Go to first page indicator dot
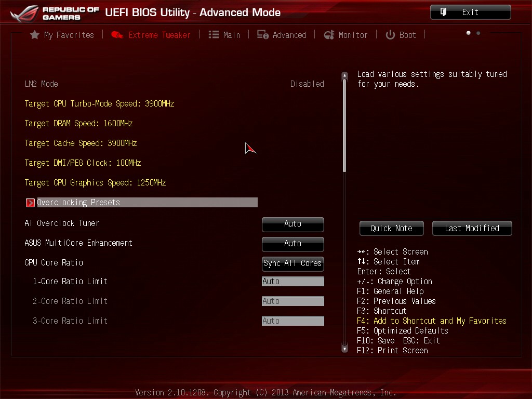 pyautogui.click(x=468, y=33)
